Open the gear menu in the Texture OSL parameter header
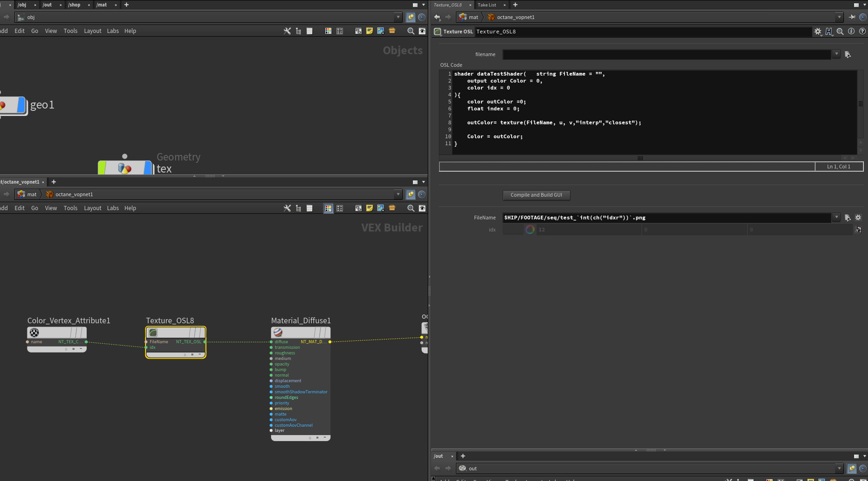Viewport: 868px width, 481px height. (817, 32)
